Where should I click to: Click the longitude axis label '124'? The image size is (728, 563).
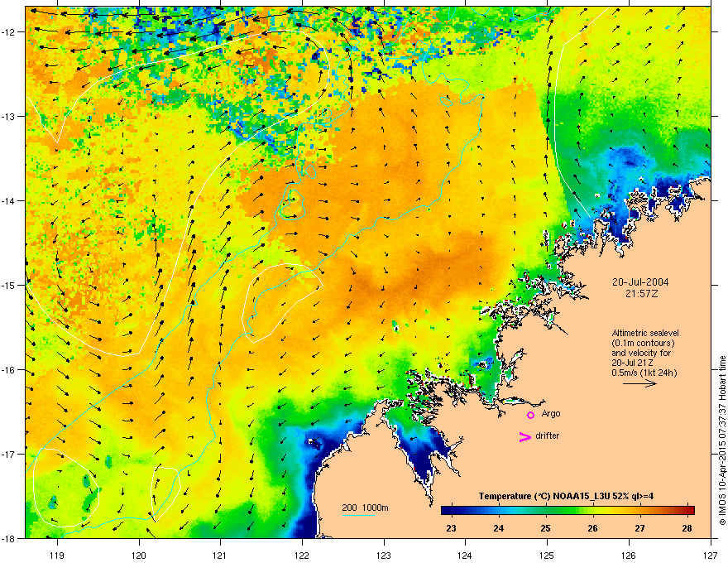pyautogui.click(x=465, y=555)
